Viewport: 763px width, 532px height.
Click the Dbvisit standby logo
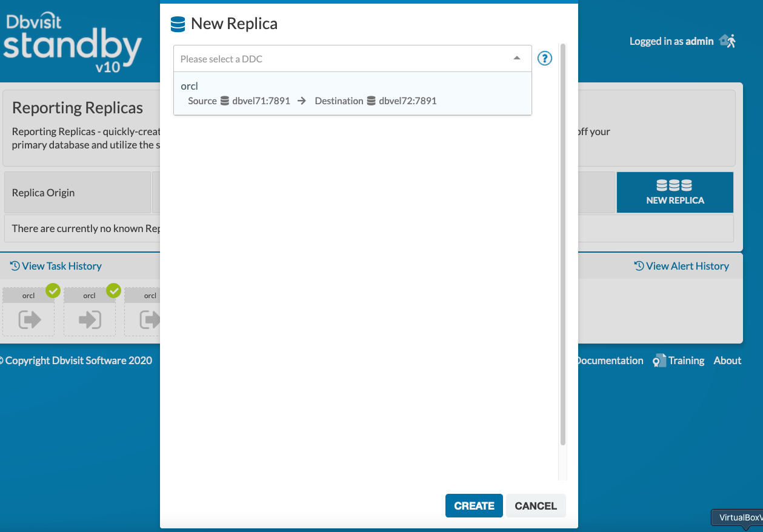[72, 42]
